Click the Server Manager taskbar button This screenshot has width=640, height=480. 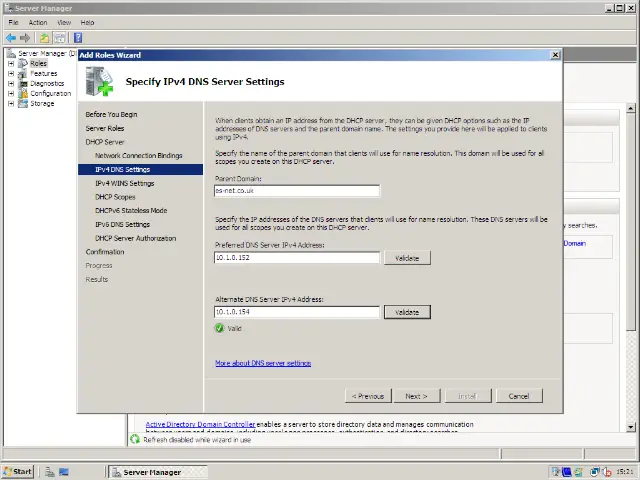[158, 472]
